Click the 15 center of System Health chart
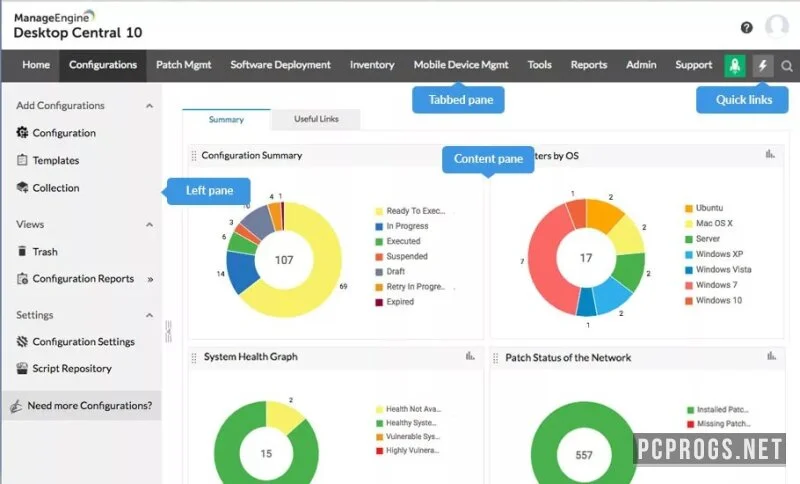 click(266, 453)
